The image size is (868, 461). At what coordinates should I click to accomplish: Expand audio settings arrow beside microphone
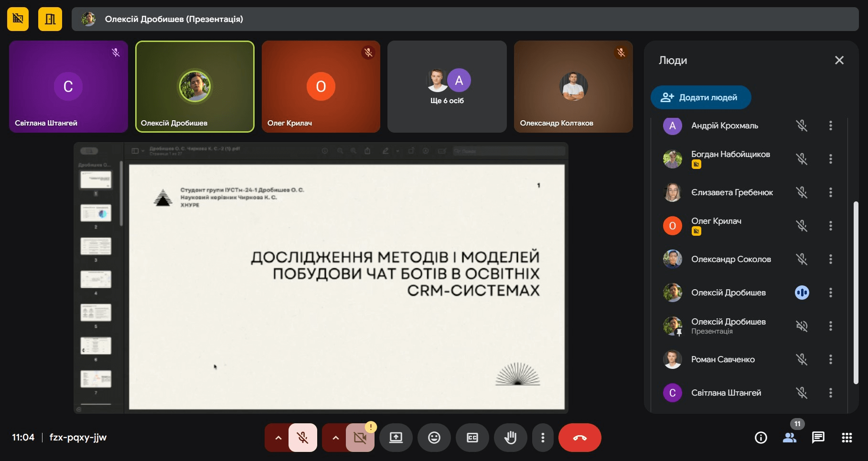[x=278, y=438]
